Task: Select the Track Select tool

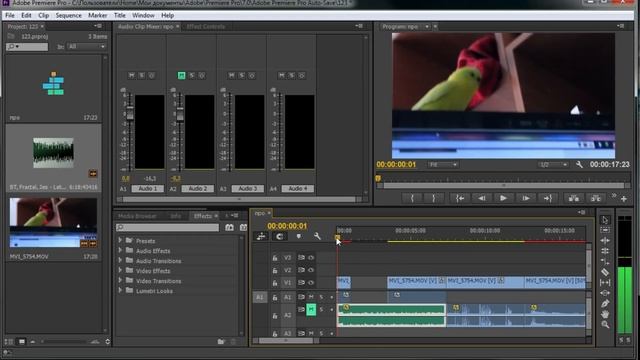Action: [x=605, y=230]
